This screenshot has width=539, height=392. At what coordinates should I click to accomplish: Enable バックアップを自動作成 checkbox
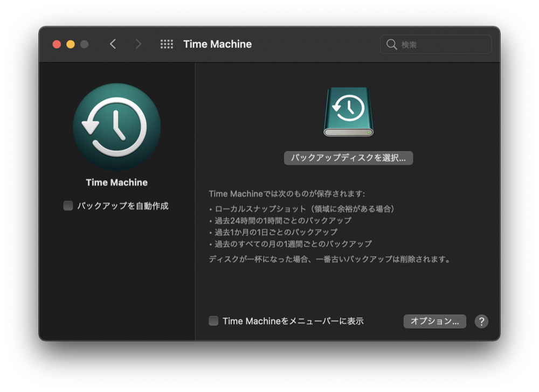click(68, 206)
